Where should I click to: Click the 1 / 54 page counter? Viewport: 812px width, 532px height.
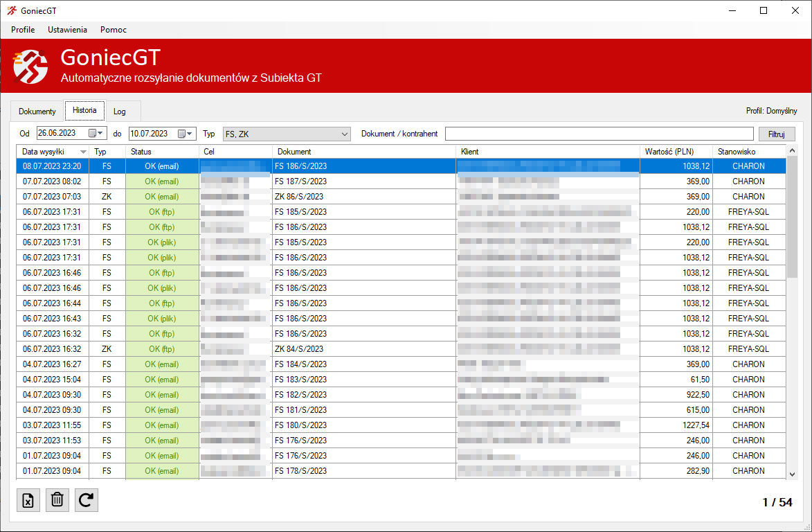point(777,502)
